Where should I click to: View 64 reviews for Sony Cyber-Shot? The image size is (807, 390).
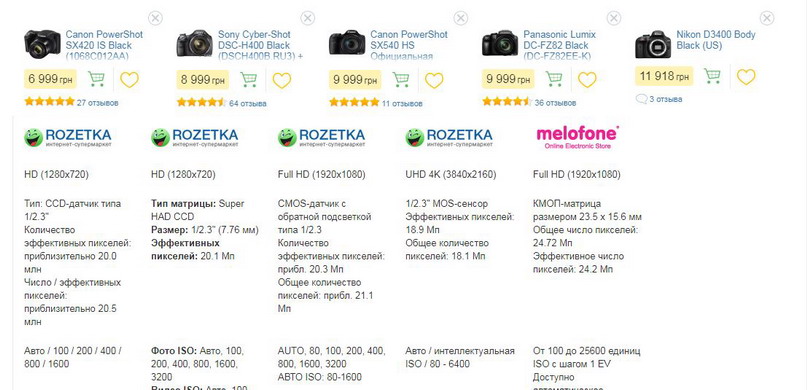point(248,103)
